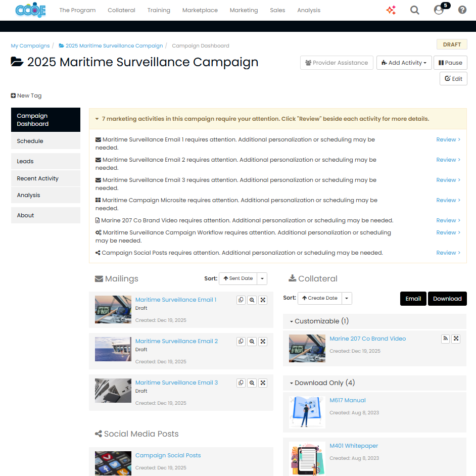Screen dimensions: 476x476
Task: Open the Sales menu
Action: click(x=277, y=10)
